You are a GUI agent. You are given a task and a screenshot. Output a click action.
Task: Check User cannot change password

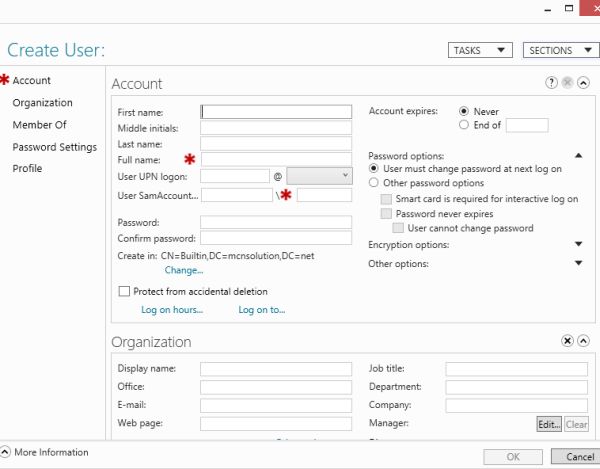tap(398, 228)
